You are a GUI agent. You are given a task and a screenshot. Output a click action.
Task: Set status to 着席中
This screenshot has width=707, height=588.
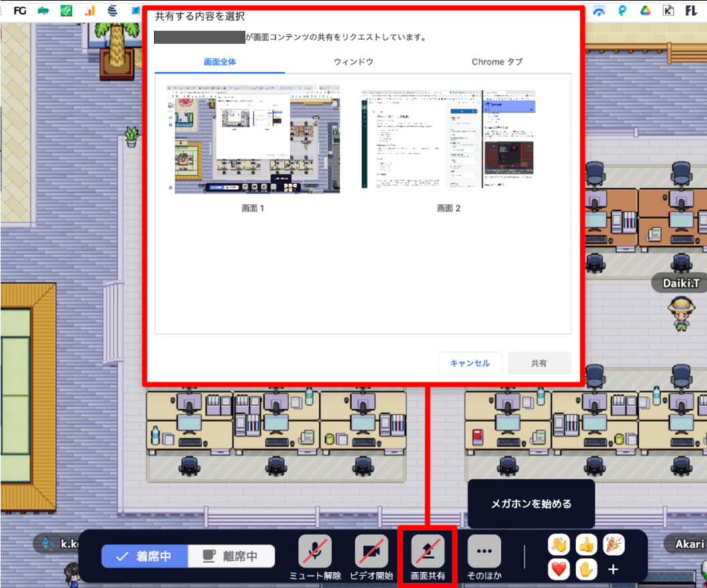pyautogui.click(x=145, y=556)
